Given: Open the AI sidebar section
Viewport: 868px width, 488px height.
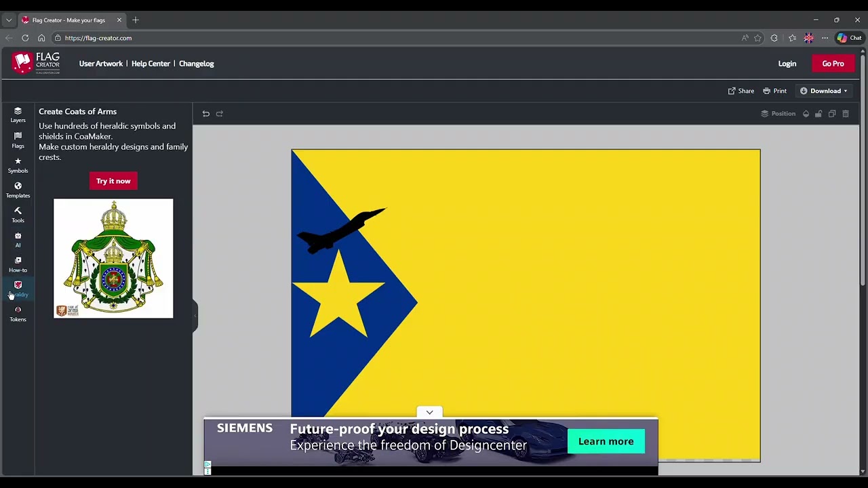Looking at the screenshot, I should pos(18,240).
